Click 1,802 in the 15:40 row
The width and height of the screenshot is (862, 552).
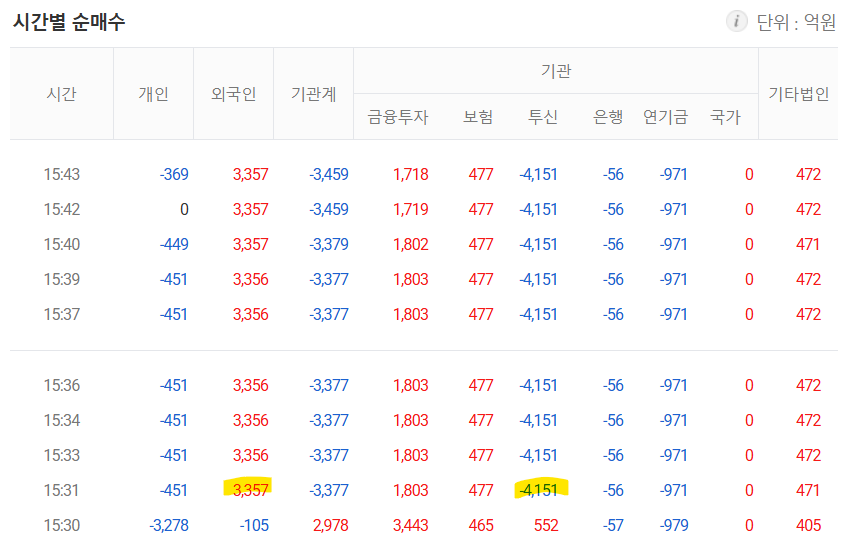pyautogui.click(x=411, y=245)
